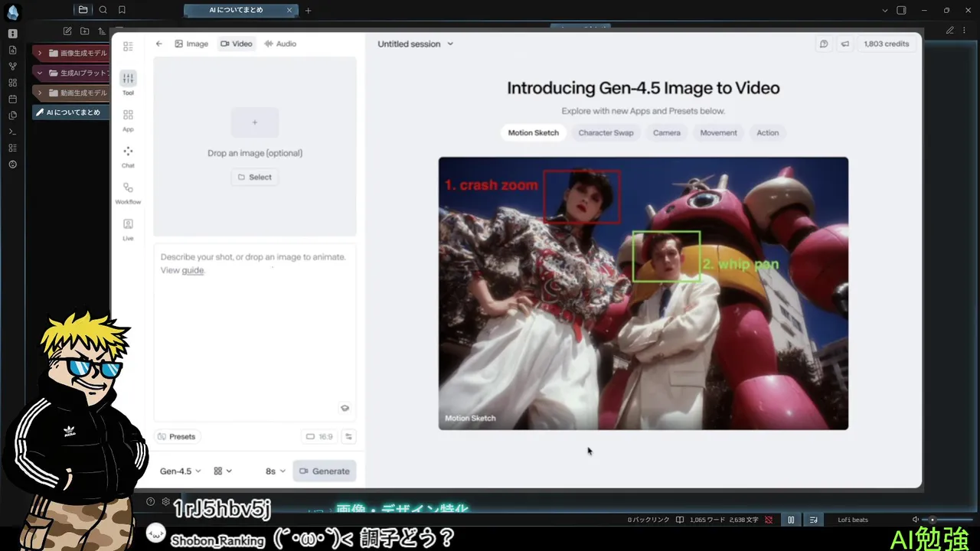Select the Camera preset tab
980x551 pixels.
[667, 132]
